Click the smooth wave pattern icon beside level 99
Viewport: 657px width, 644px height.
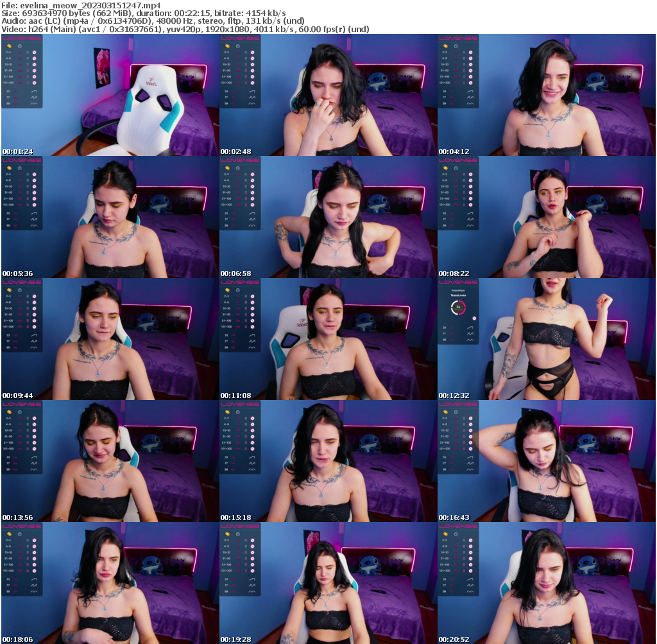click(34, 103)
